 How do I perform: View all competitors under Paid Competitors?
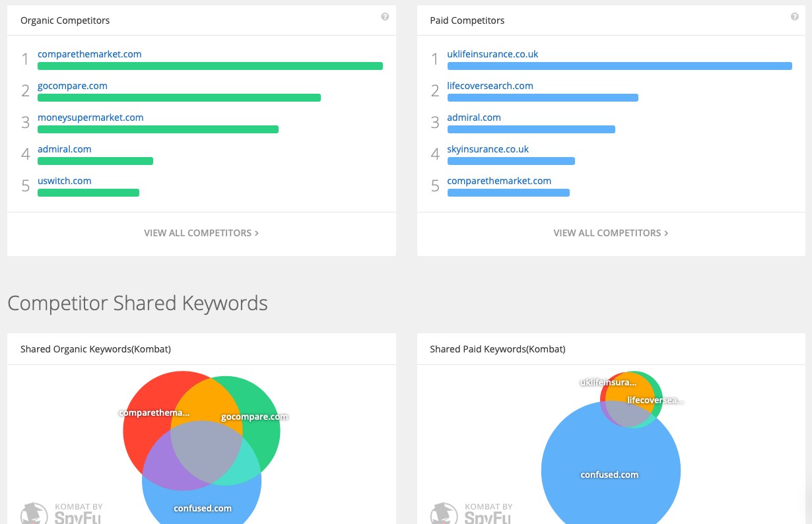(x=611, y=233)
